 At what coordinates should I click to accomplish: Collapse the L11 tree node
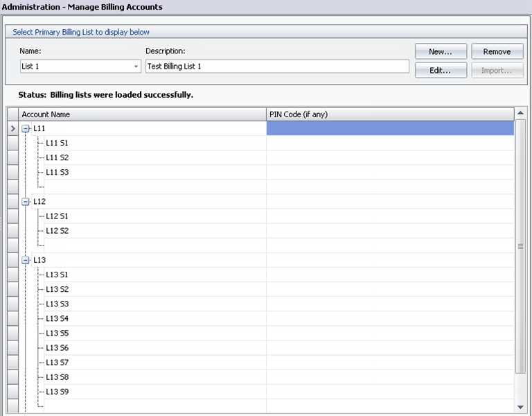tap(26, 129)
